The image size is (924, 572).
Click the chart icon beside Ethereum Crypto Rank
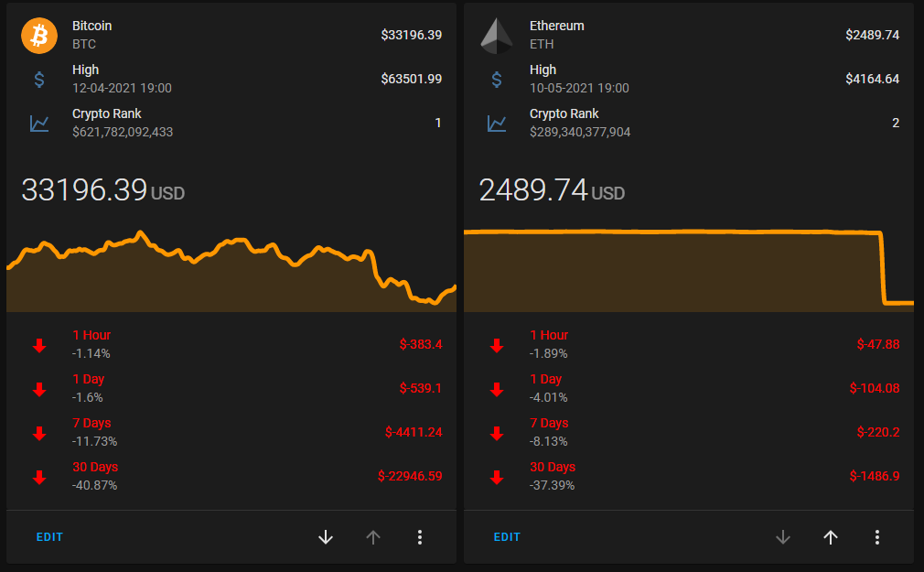pos(497,124)
